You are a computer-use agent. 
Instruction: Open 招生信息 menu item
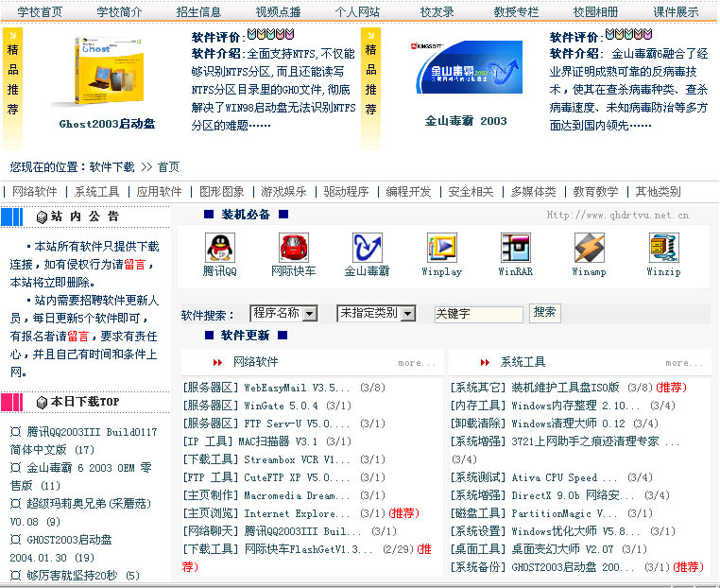click(198, 12)
